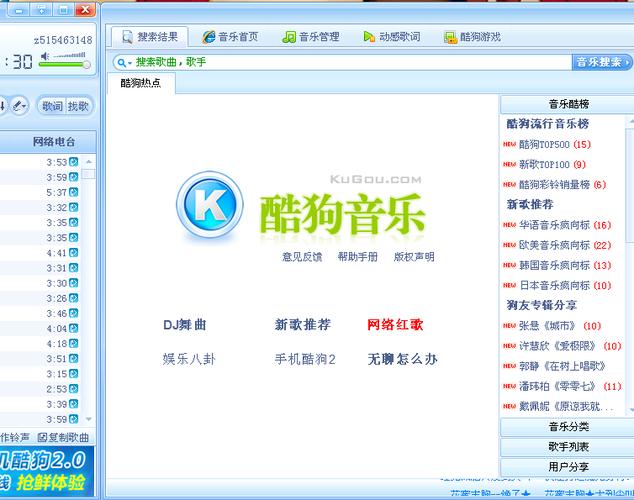This screenshot has width=634, height=500.
Task: Click the blue icon beside the 4:41 track
Action: click(74, 253)
